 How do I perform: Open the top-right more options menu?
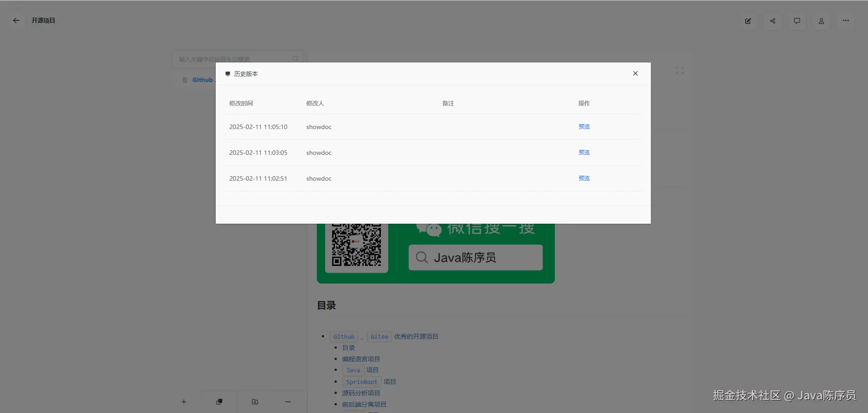[846, 21]
